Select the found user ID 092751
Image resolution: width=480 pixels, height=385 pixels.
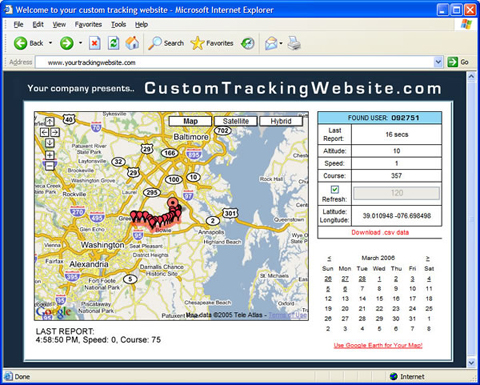click(x=405, y=118)
